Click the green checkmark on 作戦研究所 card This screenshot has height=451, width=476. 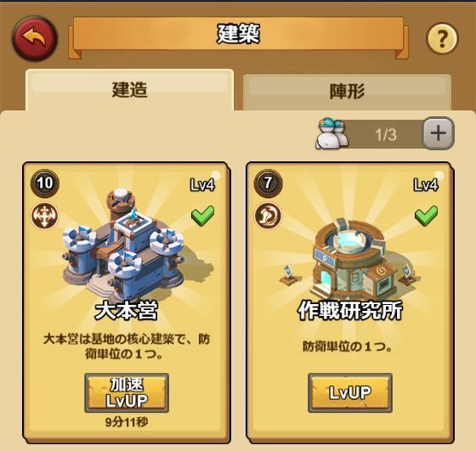[426, 216]
